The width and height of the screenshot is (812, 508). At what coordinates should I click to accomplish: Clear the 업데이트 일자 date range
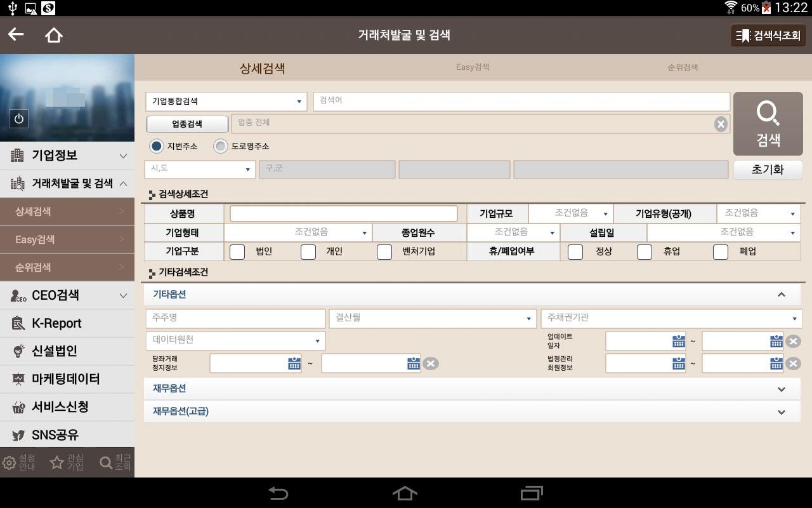(x=793, y=342)
